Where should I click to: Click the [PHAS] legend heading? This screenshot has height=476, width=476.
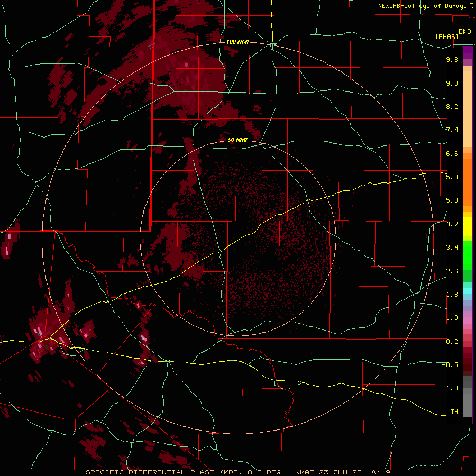pyautogui.click(x=447, y=36)
